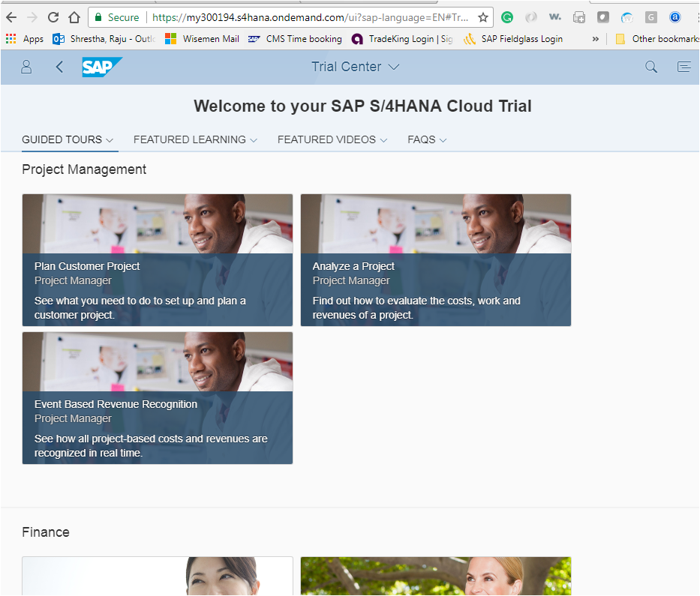Open the Plan Customer Project tour card

[158, 260]
